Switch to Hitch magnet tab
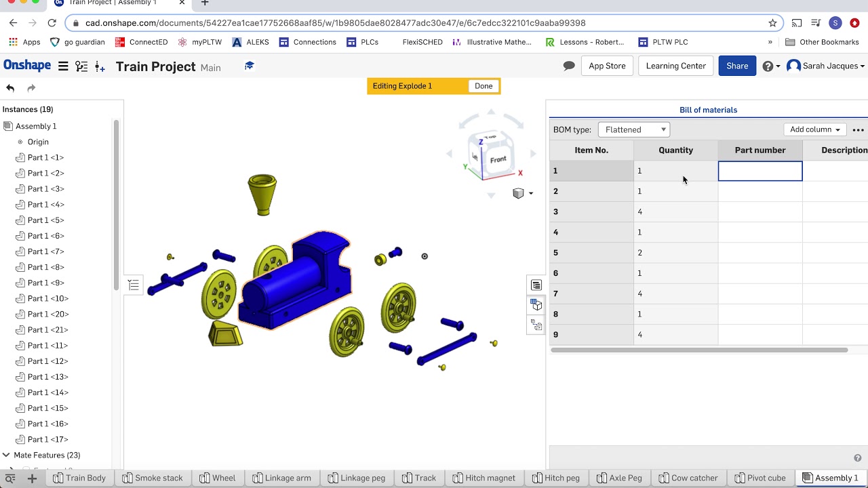The height and width of the screenshot is (488, 868). tap(484, 478)
